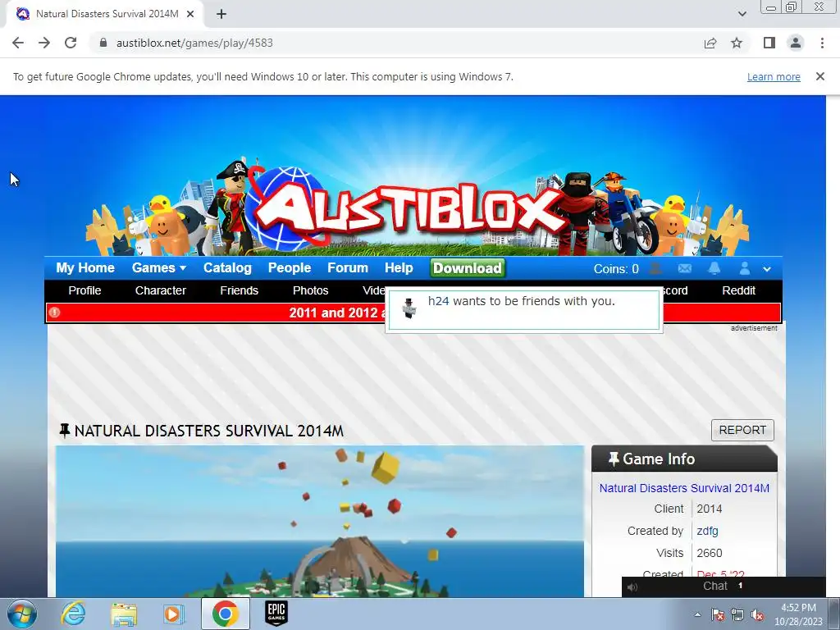Go back to previous page
The height and width of the screenshot is (630, 840).
pos(18,43)
